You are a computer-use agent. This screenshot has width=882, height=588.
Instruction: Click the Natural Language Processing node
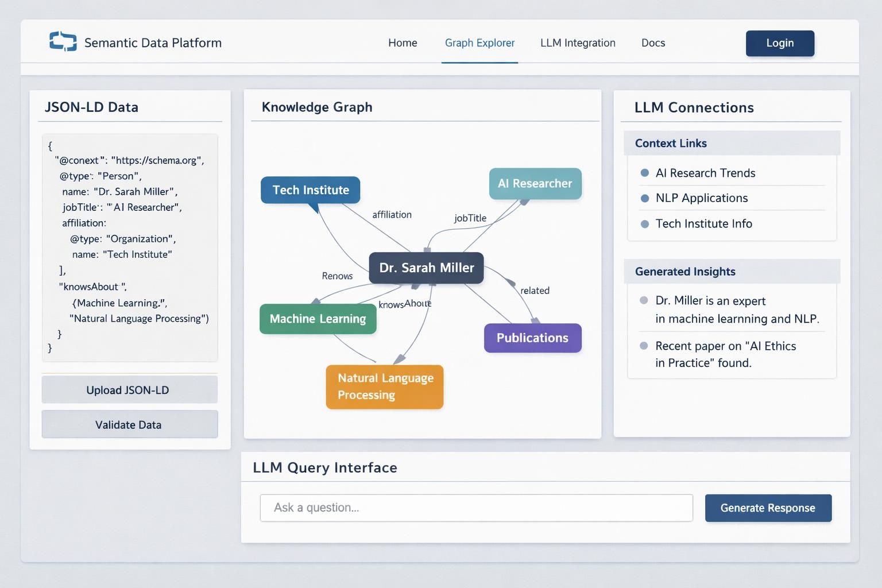(x=384, y=386)
